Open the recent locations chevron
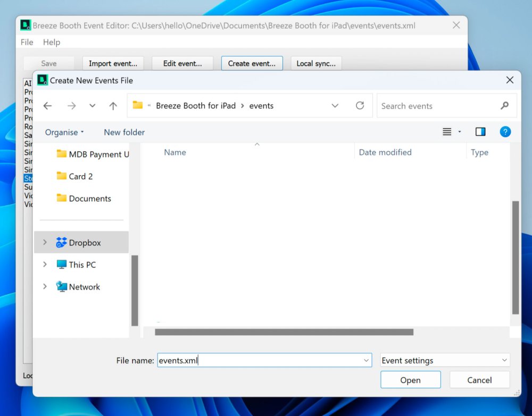This screenshot has width=532, height=416. coord(92,106)
